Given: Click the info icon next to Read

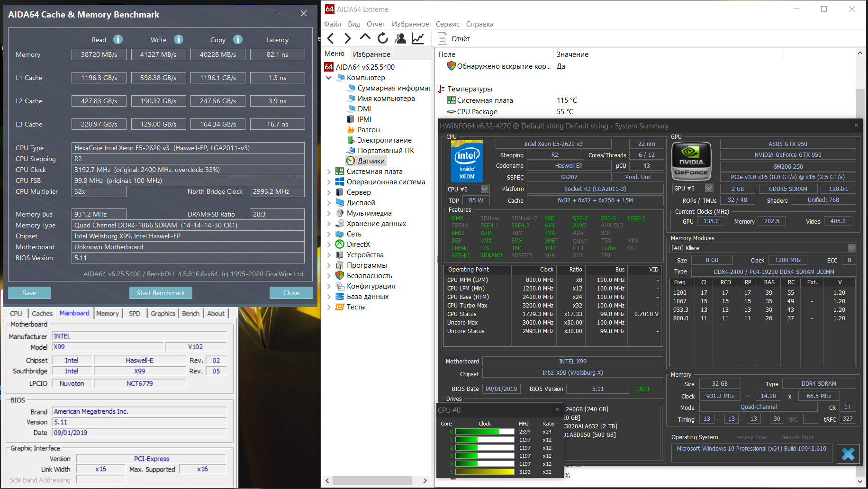Looking at the screenshot, I should coord(118,39).
